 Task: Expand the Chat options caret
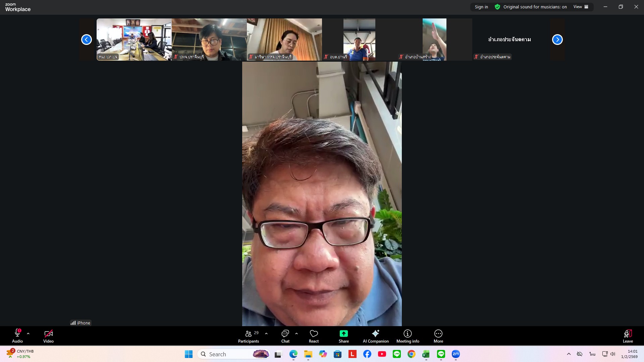(297, 334)
